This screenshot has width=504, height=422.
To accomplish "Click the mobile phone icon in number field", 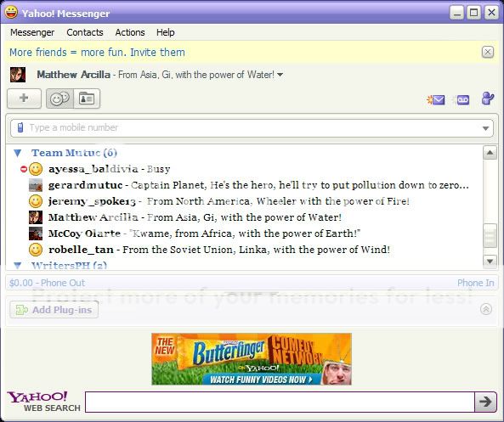I will coord(20,127).
